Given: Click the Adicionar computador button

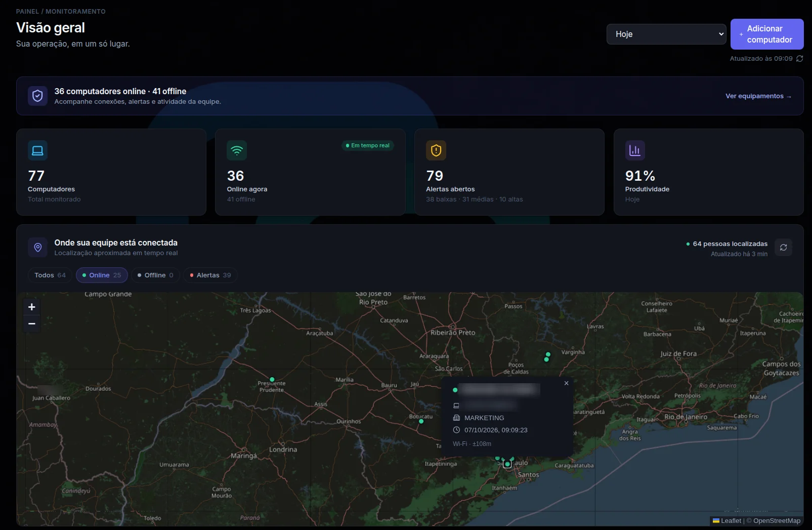Looking at the screenshot, I should click(767, 34).
